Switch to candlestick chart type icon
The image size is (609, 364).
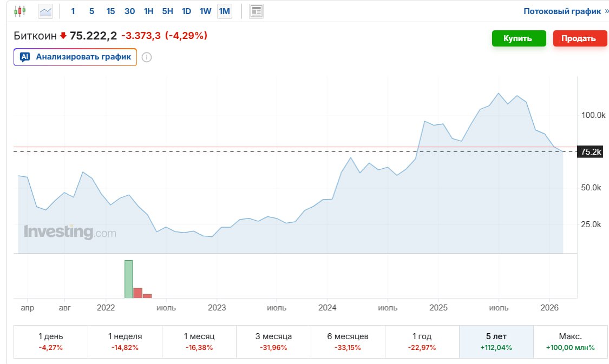(19, 11)
